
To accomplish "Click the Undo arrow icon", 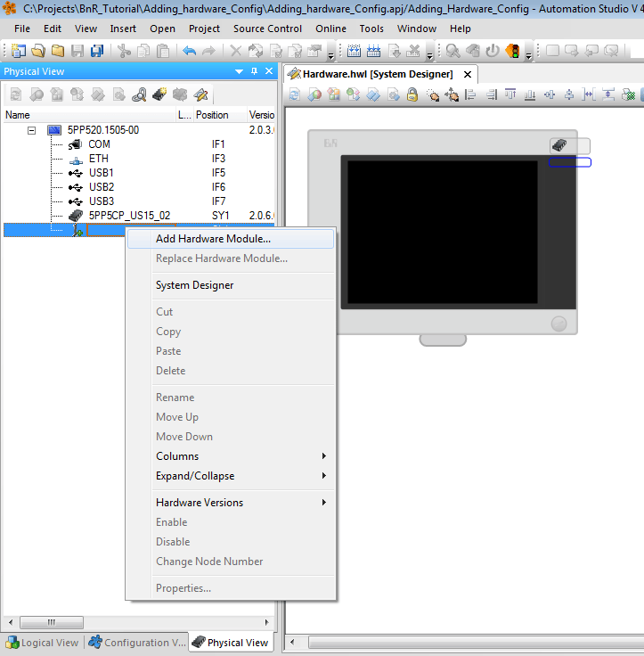I will (189, 51).
